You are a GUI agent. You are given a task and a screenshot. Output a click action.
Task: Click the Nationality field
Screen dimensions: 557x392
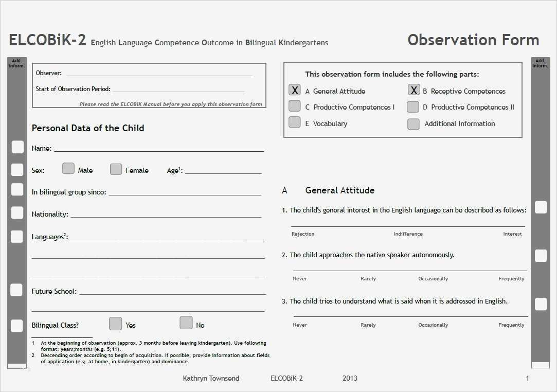coord(166,213)
